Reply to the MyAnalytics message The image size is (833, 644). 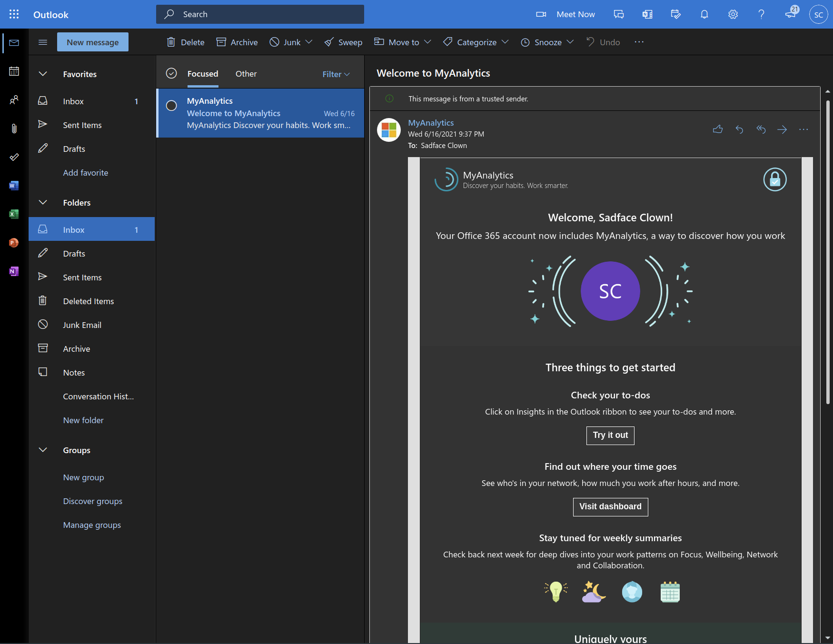point(739,129)
